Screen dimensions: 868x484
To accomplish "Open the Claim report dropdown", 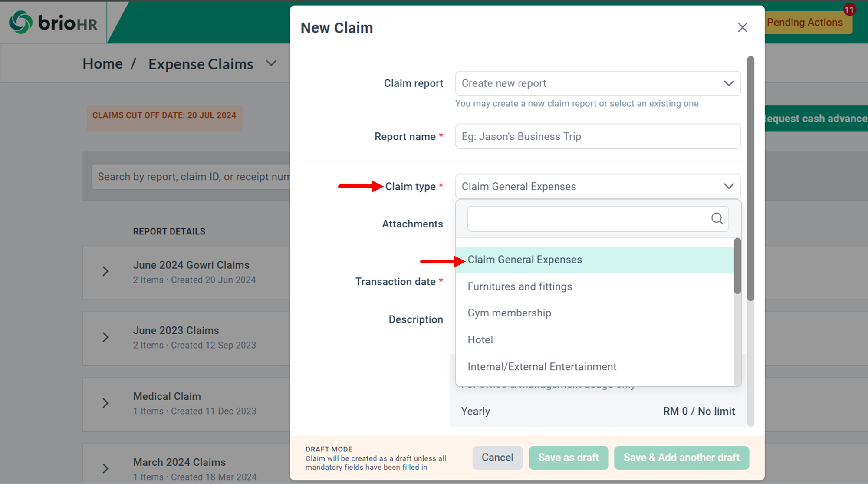I will click(598, 83).
